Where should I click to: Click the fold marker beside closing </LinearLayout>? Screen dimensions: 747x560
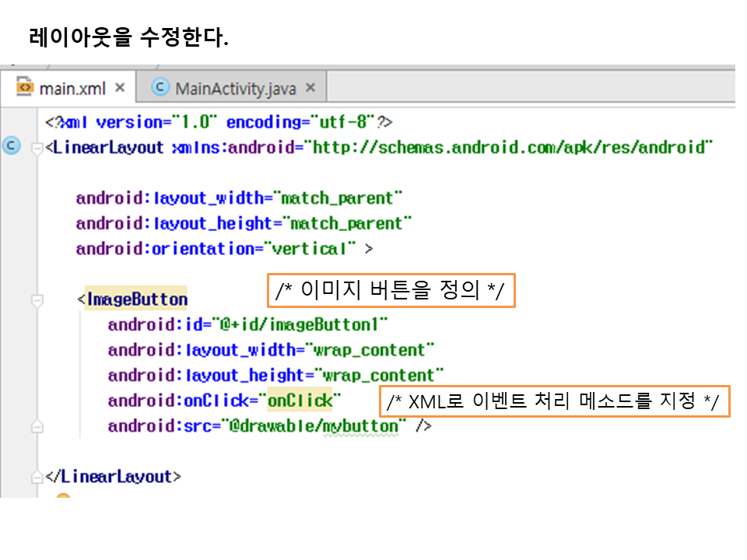(x=37, y=476)
